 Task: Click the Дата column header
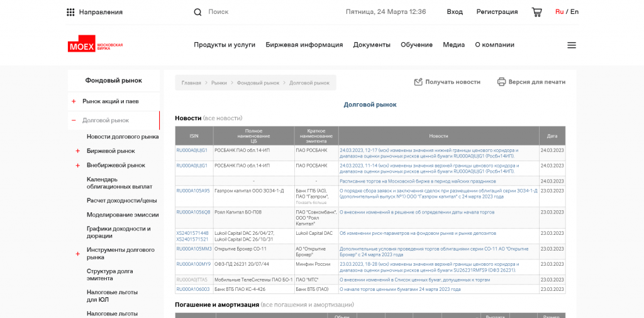[552, 136]
